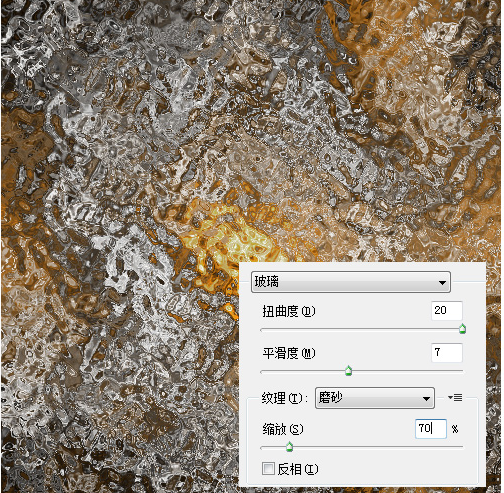Click the bright yellow area in preview
This screenshot has height=493, width=504.
[240, 240]
